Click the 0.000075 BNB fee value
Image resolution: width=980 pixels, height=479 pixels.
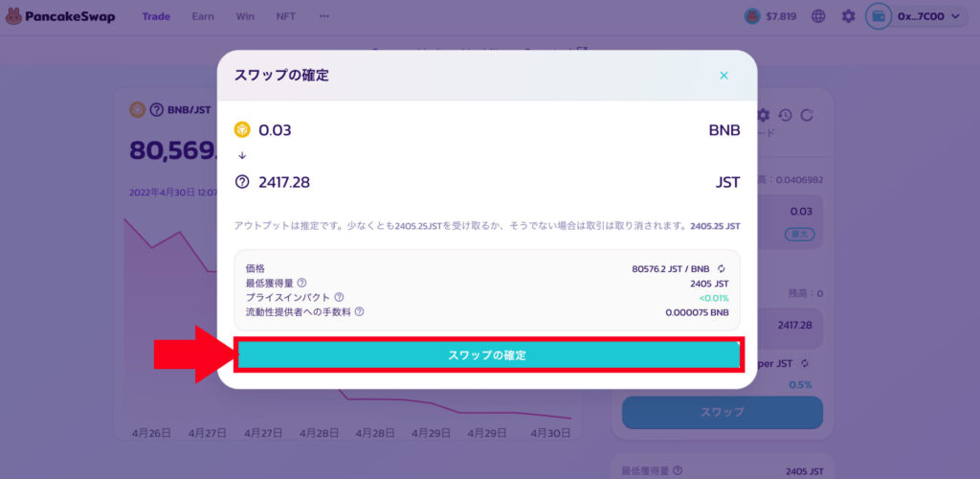pyautogui.click(x=698, y=311)
